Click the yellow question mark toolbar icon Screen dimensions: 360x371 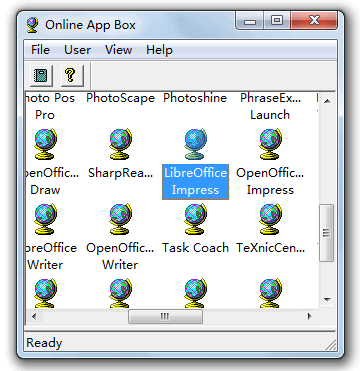pos(71,75)
